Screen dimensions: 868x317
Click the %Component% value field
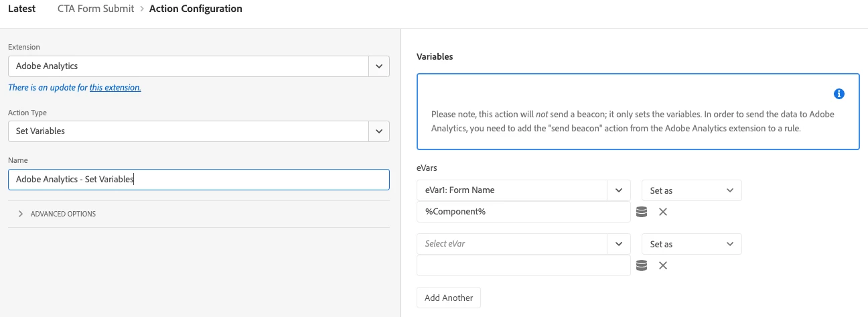click(524, 212)
